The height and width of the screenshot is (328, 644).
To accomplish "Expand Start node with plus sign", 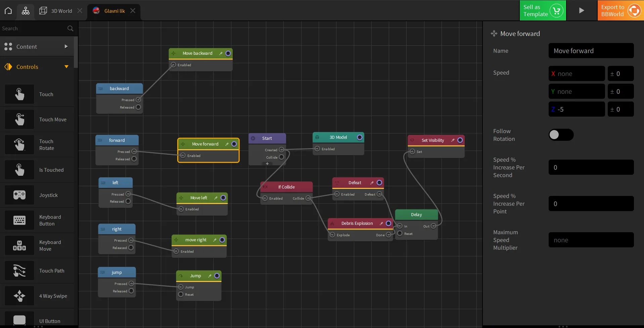I will (267, 164).
